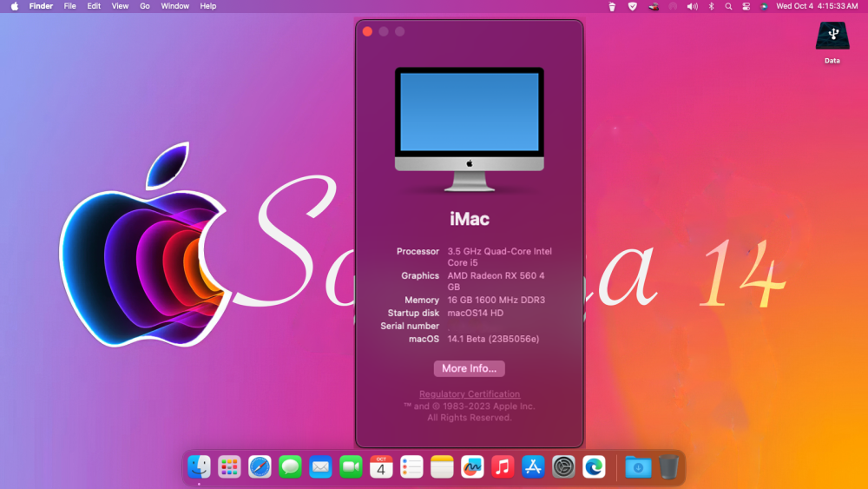Open Calendar showing Oct 4

click(381, 466)
